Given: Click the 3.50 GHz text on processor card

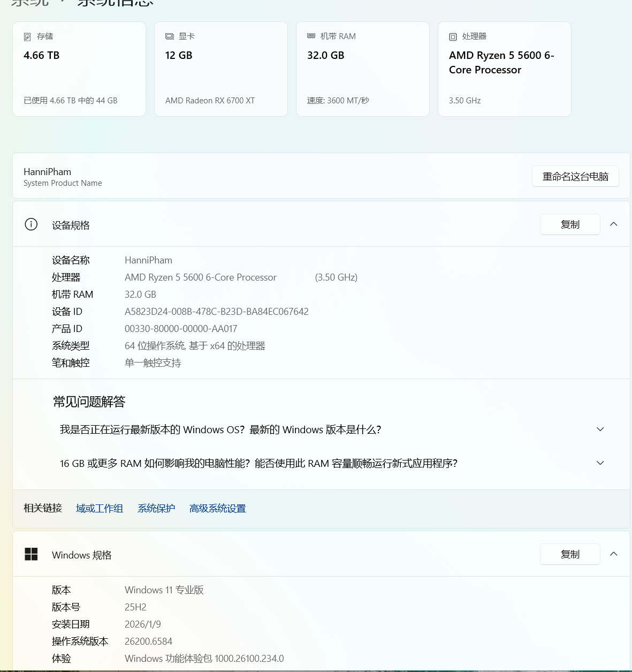Looking at the screenshot, I should [x=465, y=101].
